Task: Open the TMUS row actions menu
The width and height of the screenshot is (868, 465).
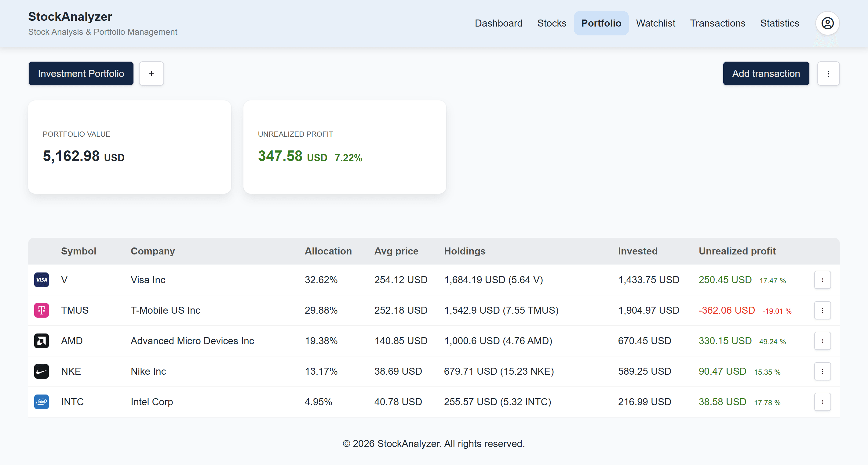Action: 822,310
